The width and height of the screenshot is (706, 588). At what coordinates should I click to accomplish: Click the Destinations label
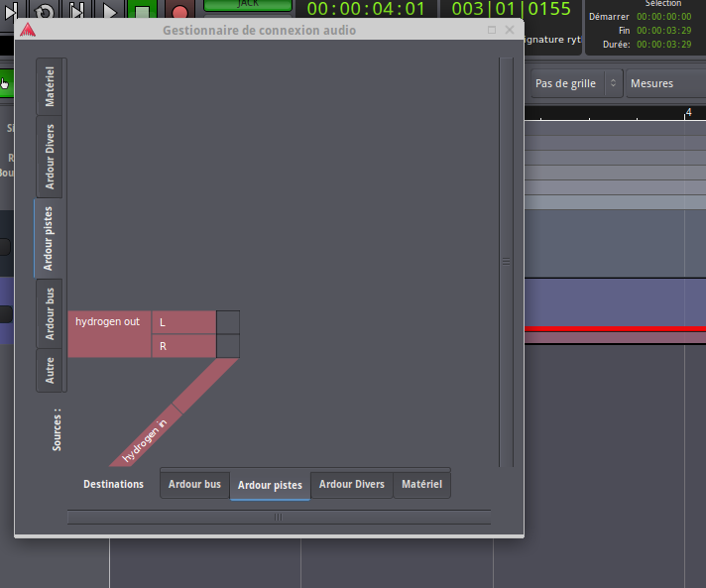pyautogui.click(x=113, y=485)
